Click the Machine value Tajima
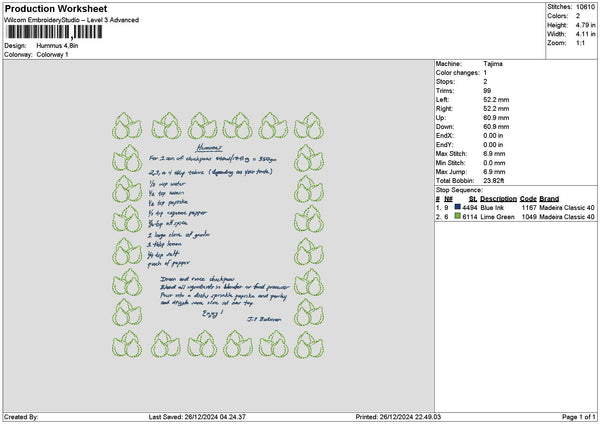Screen dimensions: 600x424 (x=493, y=64)
